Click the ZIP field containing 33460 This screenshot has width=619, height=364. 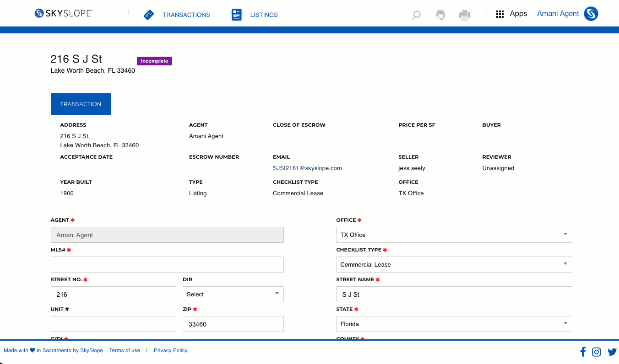tap(233, 324)
